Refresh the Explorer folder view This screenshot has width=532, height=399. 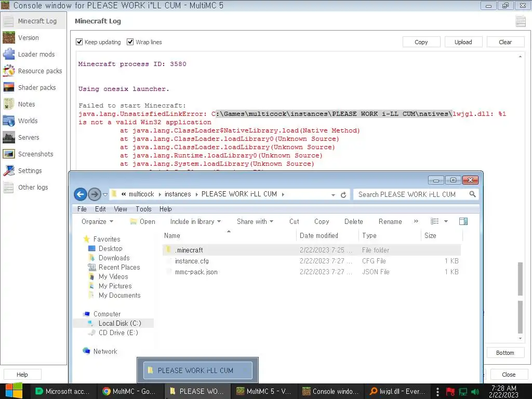(343, 195)
